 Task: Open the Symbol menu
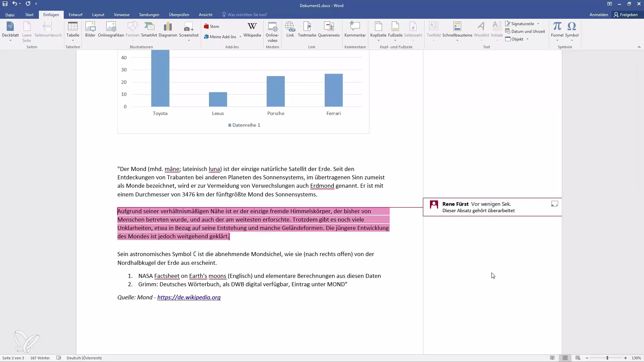pyautogui.click(x=572, y=32)
